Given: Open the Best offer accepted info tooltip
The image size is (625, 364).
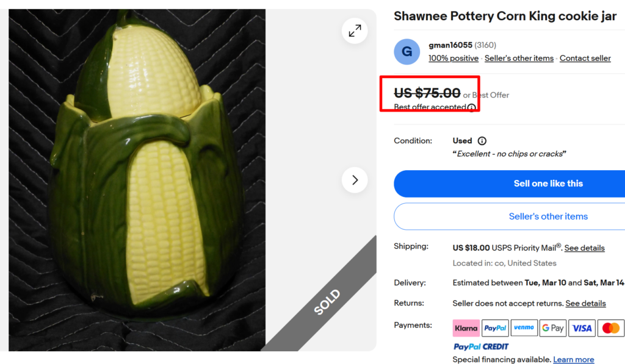Looking at the screenshot, I should pos(471,107).
